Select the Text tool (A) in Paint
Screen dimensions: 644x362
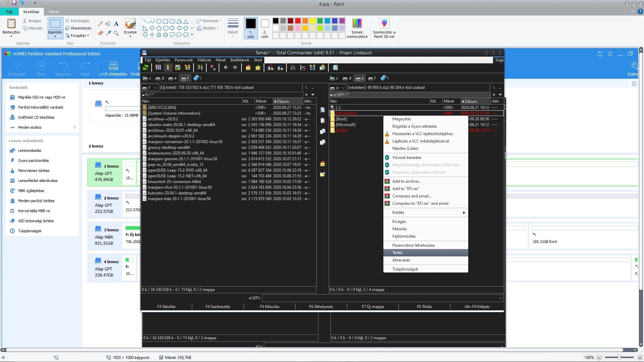click(x=116, y=24)
